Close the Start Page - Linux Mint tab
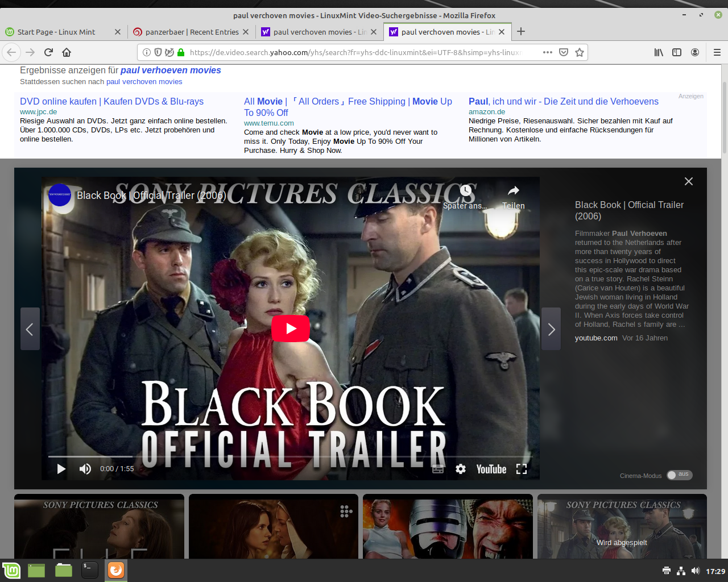The width and height of the screenshot is (728, 582). [118, 32]
